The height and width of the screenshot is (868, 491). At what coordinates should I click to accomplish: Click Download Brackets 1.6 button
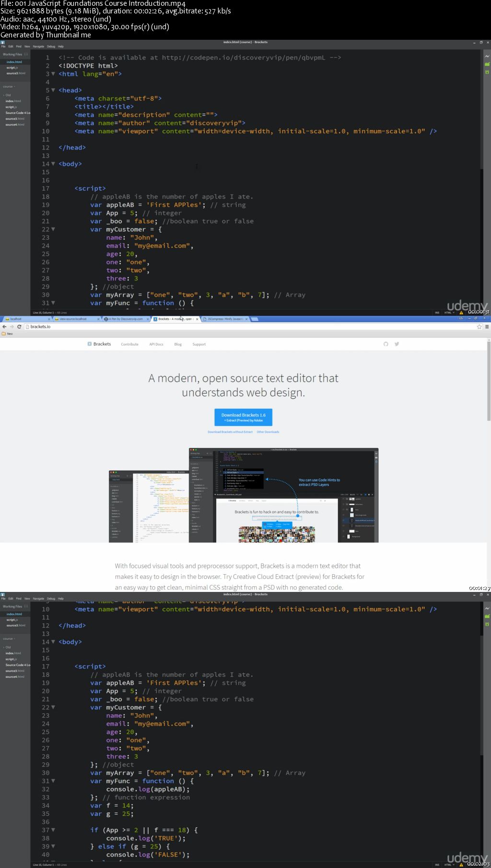243,417
